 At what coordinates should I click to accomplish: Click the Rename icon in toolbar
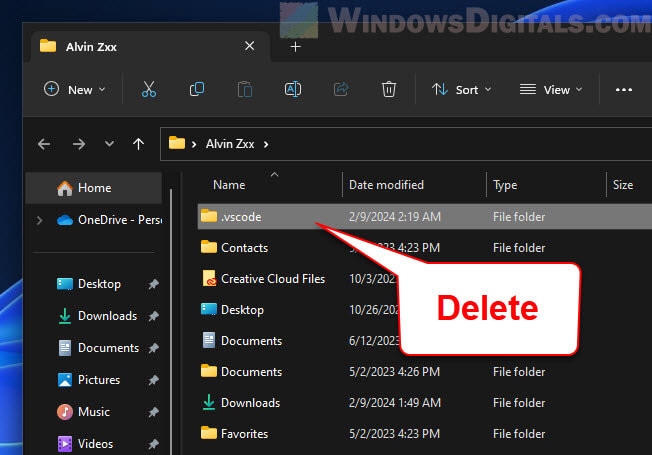point(293,89)
